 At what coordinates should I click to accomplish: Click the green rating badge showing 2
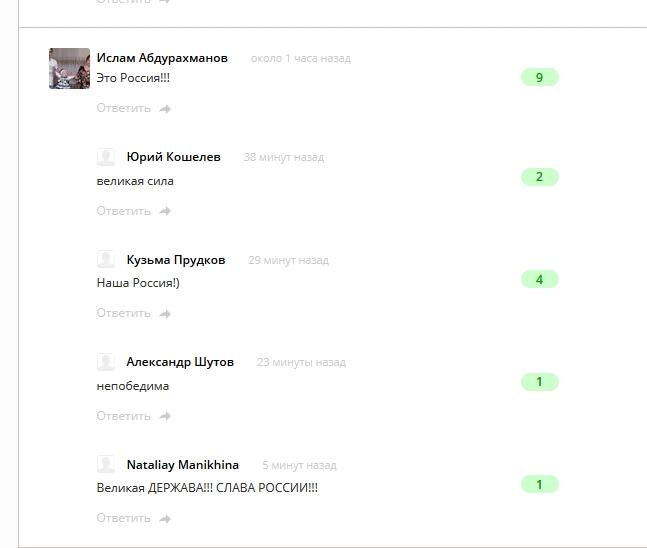[540, 177]
